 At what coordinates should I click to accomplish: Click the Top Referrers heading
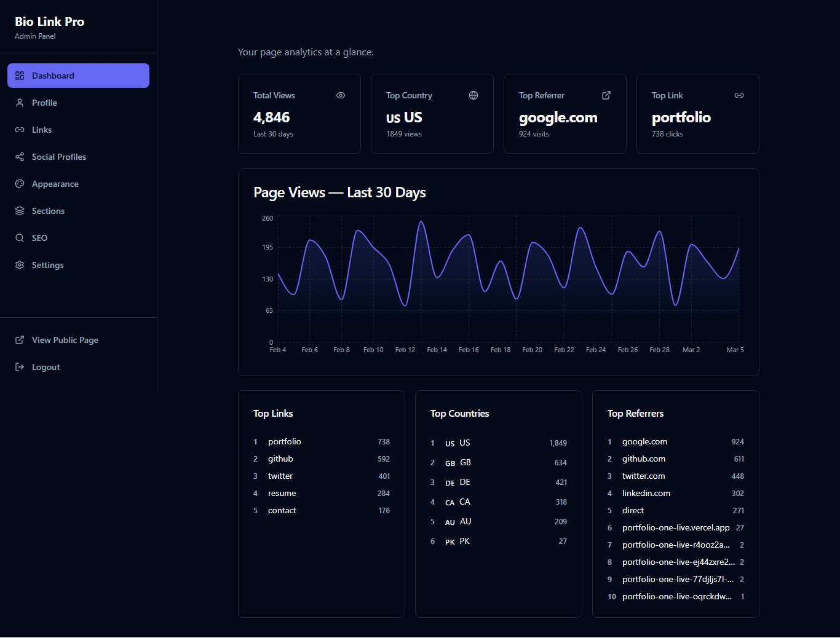point(635,414)
